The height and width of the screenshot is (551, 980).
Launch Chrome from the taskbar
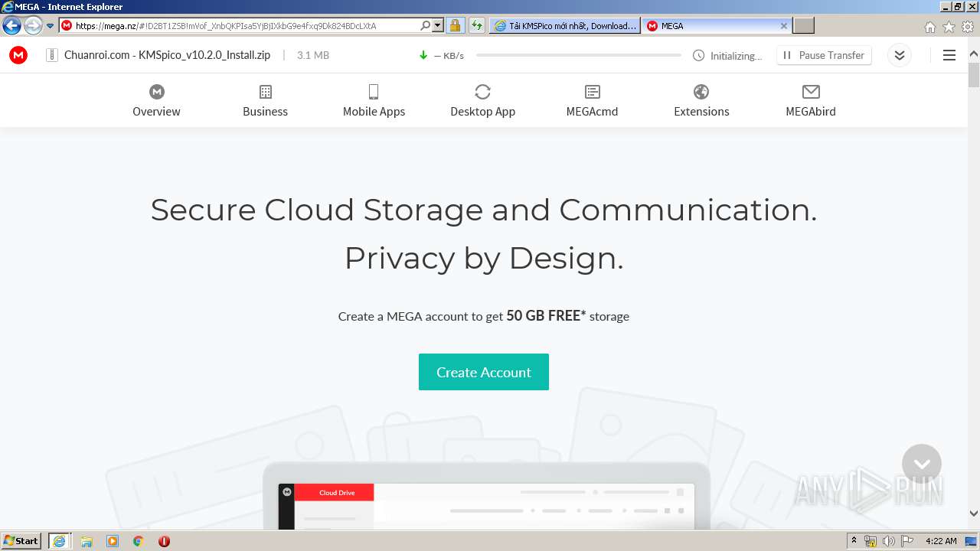point(139,541)
